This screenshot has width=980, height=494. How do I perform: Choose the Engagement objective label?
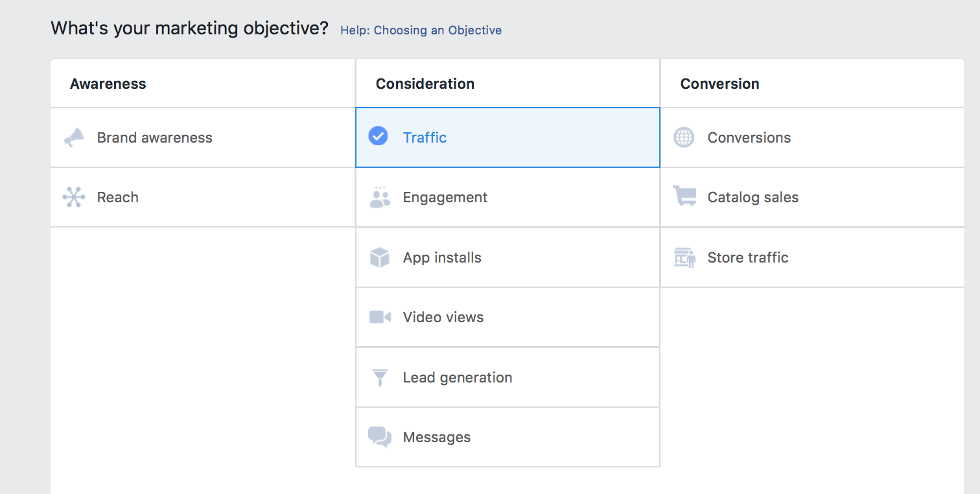click(445, 197)
